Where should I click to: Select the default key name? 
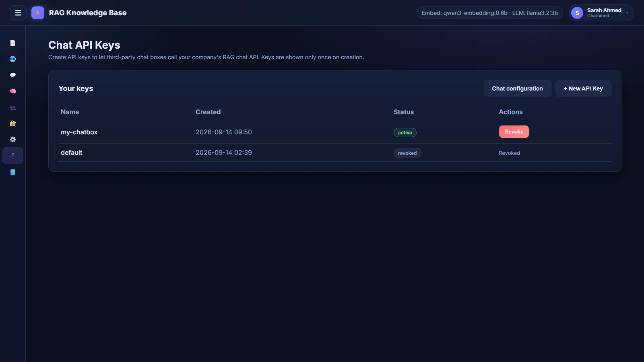72,152
